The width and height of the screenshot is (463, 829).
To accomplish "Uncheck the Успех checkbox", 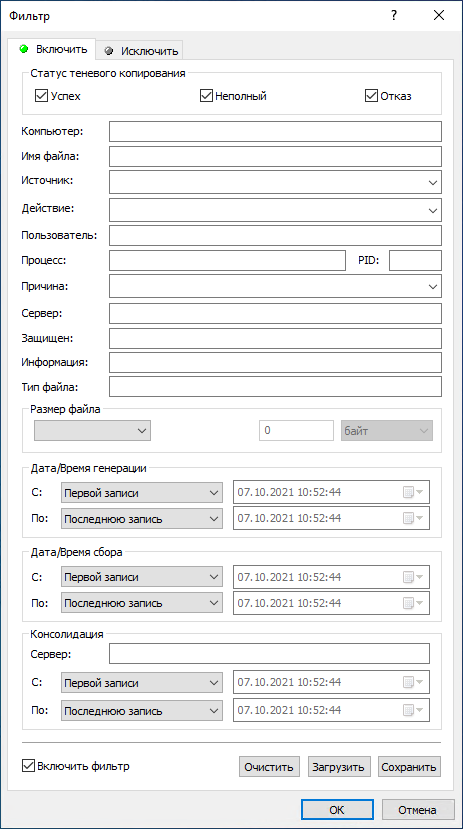I will pos(40,96).
